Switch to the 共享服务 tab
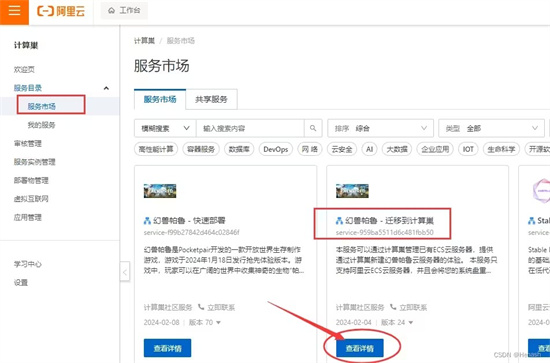 211,100
